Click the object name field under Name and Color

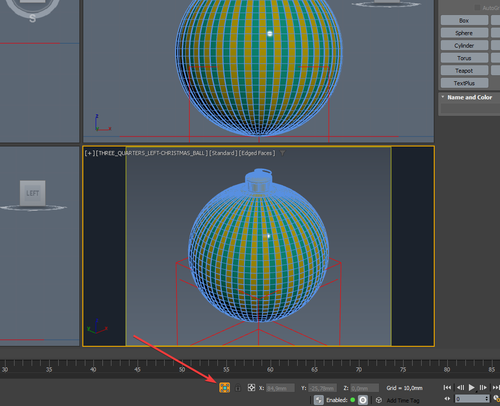(470, 109)
